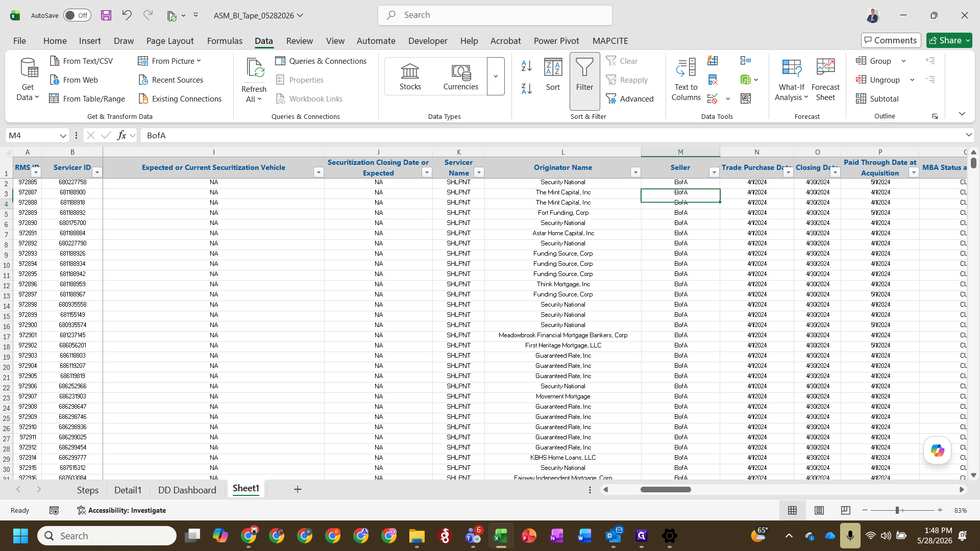Open the Review ribbon tab
The width and height of the screenshot is (980, 551).
[300, 41]
